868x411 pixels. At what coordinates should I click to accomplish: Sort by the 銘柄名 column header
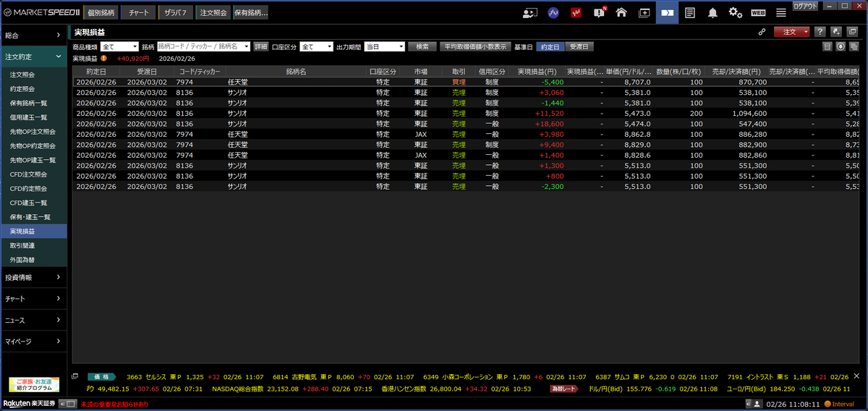(296, 72)
